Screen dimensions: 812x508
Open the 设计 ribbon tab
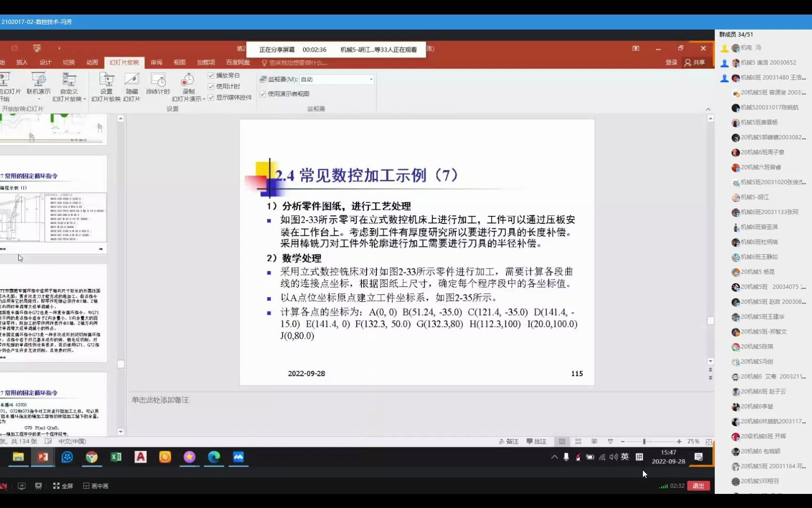[46, 63]
